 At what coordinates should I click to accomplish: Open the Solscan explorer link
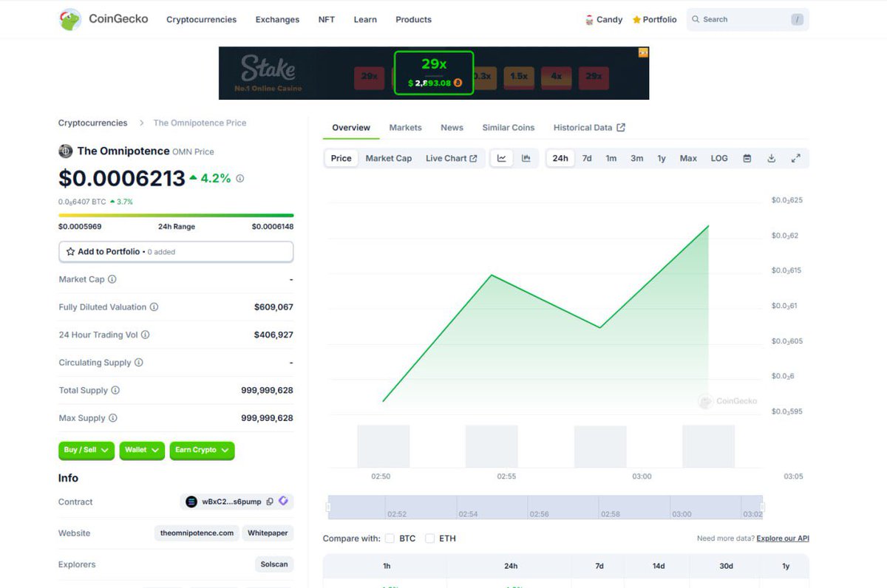click(274, 564)
